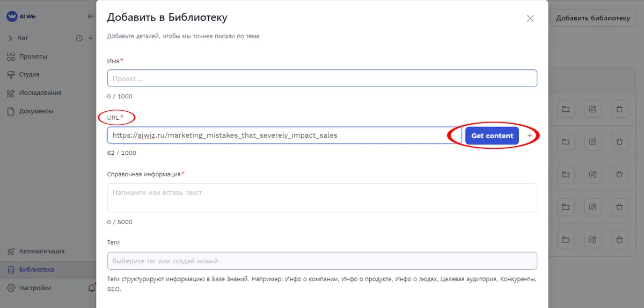Viewport: 644px width, 308px height.
Task: Click the trash icon in last table row
Action: 619,239
